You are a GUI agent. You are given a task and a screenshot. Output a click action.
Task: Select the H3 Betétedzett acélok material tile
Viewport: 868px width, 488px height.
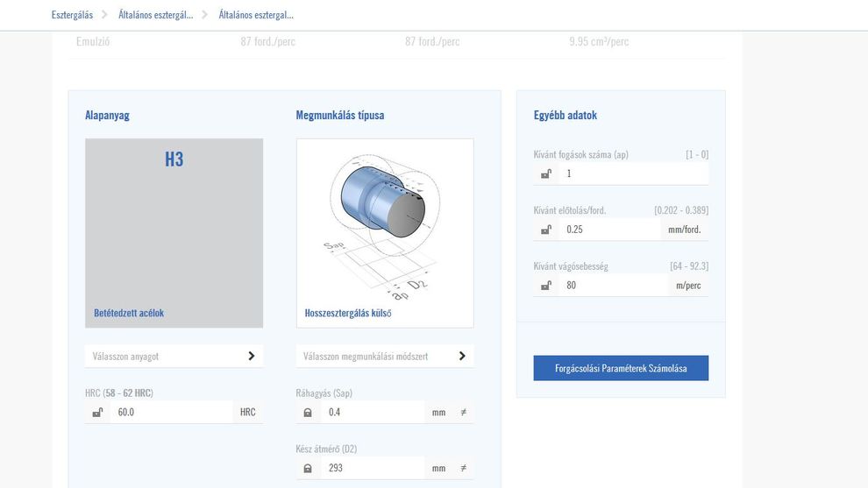coord(174,233)
